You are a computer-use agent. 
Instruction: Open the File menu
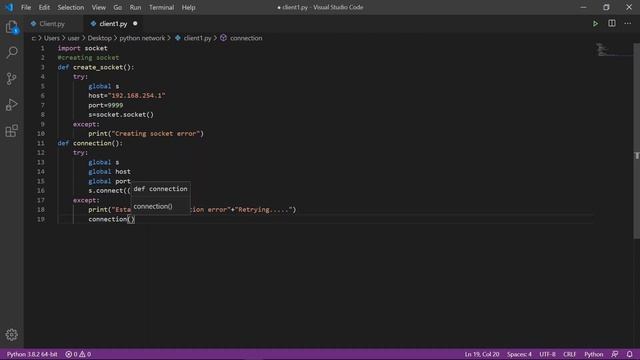pyautogui.click(x=26, y=7)
